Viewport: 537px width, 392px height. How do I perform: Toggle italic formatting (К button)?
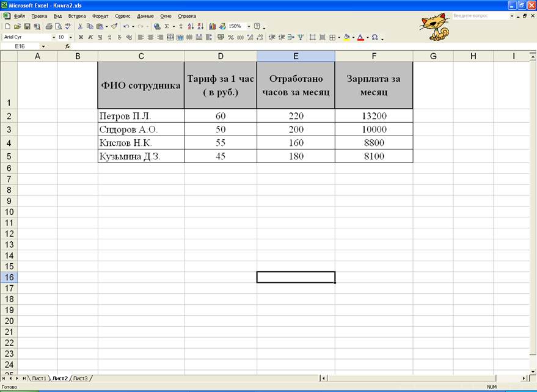tap(90, 37)
